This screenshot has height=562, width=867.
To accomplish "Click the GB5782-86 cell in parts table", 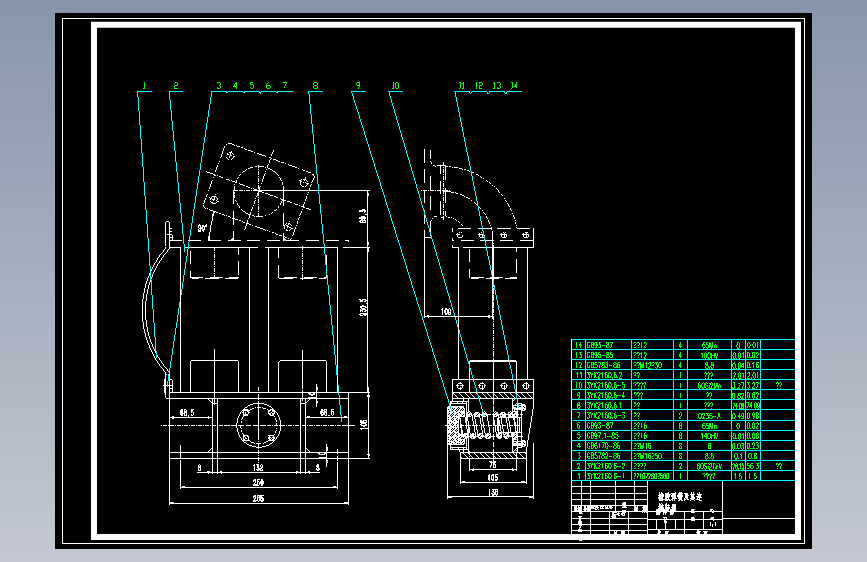I will click(608, 456).
